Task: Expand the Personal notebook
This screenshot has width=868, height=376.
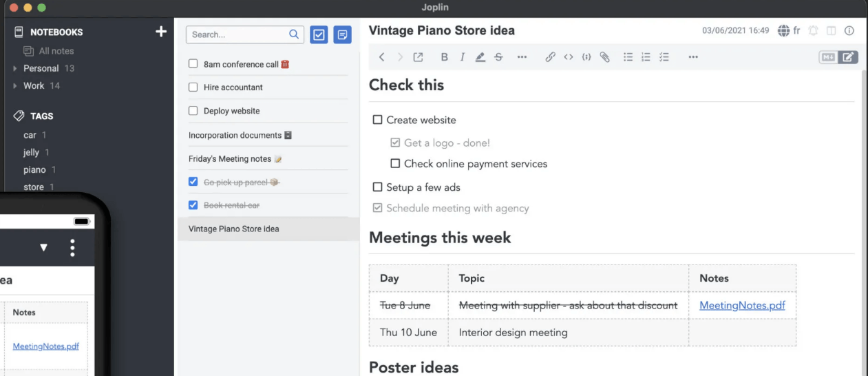Action: [x=15, y=68]
